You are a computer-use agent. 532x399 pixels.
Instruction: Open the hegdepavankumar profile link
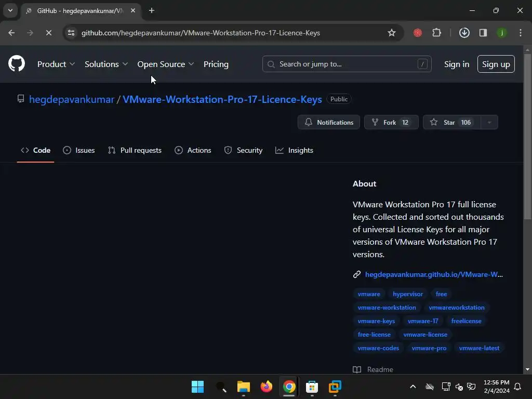click(x=72, y=99)
